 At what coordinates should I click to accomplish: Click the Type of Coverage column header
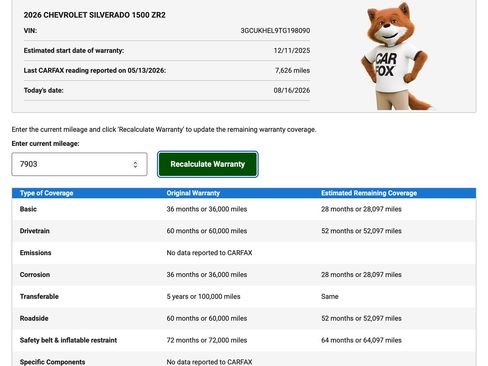pyautogui.click(x=46, y=193)
